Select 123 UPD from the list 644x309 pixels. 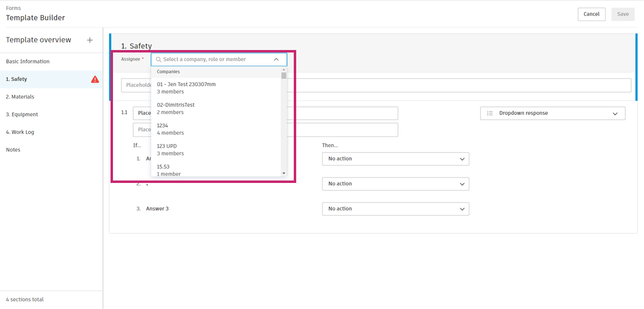[x=170, y=150]
